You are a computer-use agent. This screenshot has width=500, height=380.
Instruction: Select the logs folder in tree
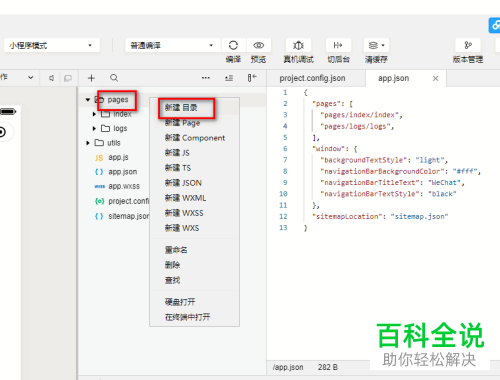point(120,128)
